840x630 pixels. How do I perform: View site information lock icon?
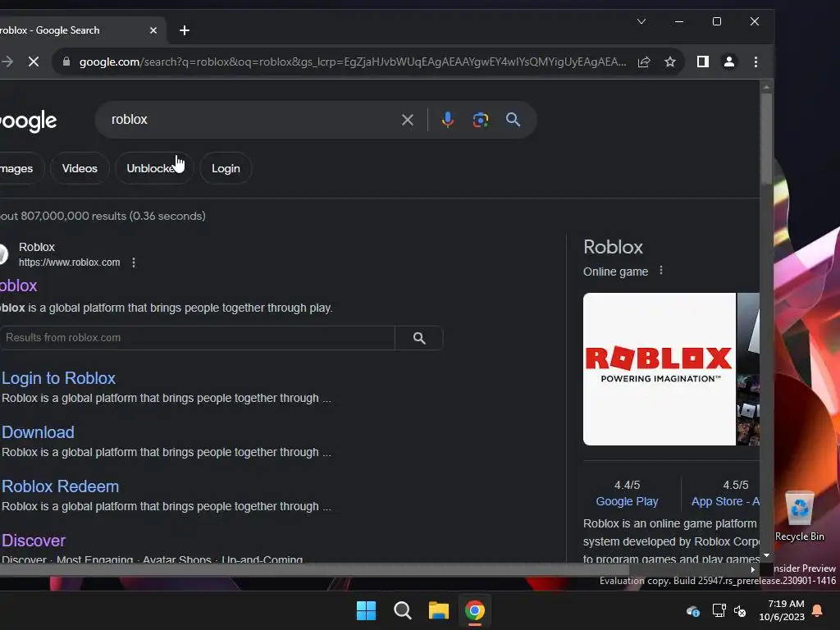(x=66, y=62)
